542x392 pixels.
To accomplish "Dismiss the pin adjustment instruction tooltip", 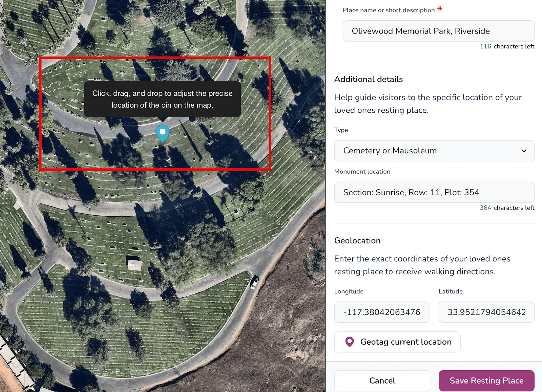I will 162,99.
